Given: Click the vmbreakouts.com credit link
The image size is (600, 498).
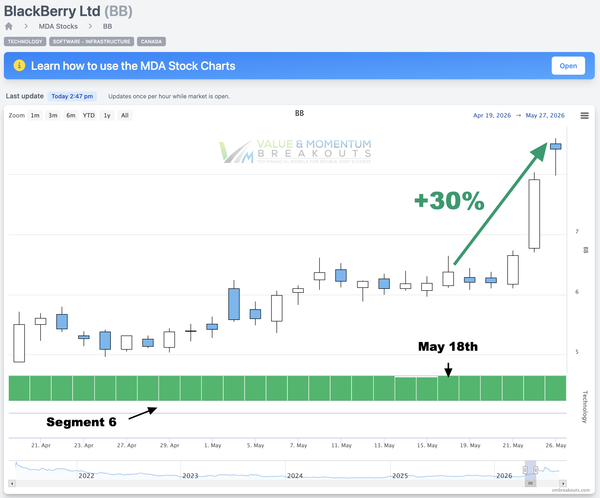Looking at the screenshot, I should (x=571, y=490).
